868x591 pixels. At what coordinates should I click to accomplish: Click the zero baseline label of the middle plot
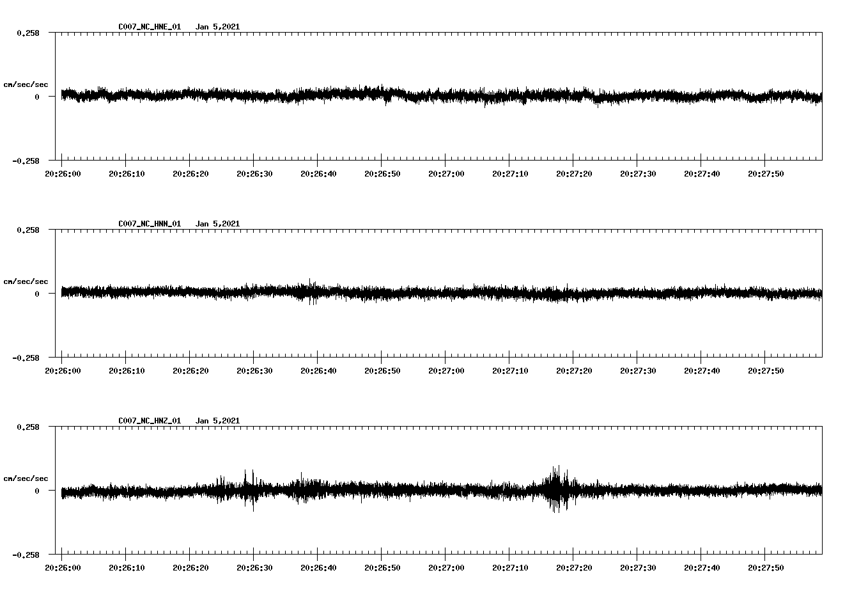point(36,294)
